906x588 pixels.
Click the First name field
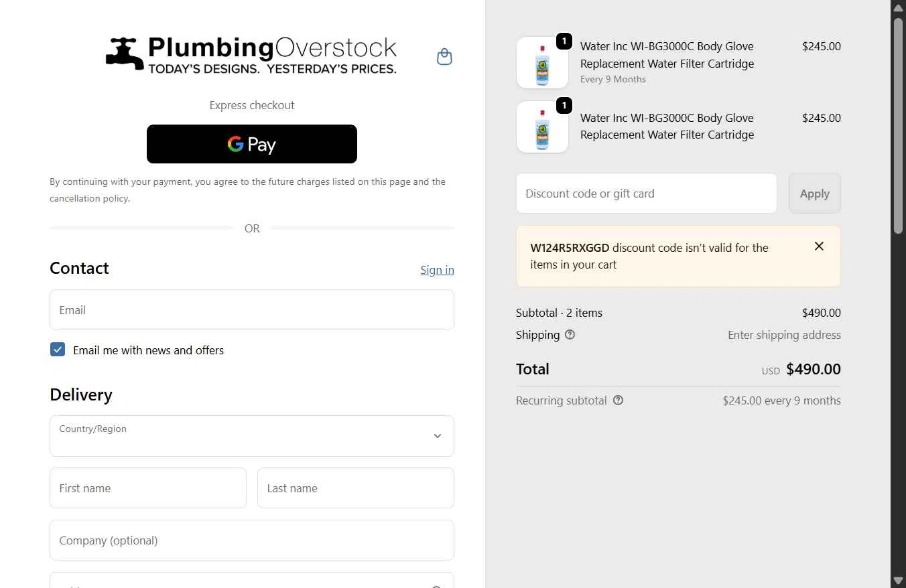click(148, 488)
